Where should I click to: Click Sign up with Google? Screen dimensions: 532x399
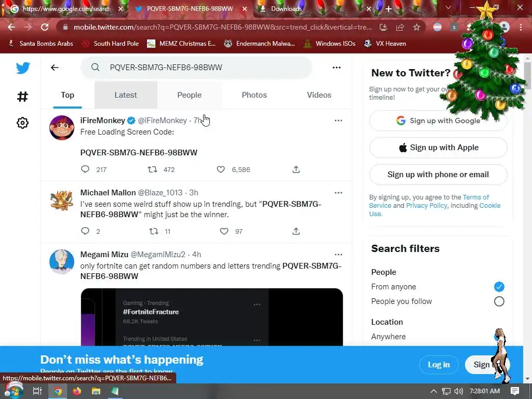[438, 121]
